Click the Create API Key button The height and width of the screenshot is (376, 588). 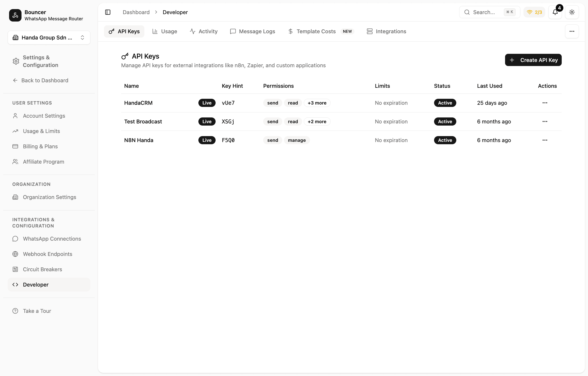533,60
